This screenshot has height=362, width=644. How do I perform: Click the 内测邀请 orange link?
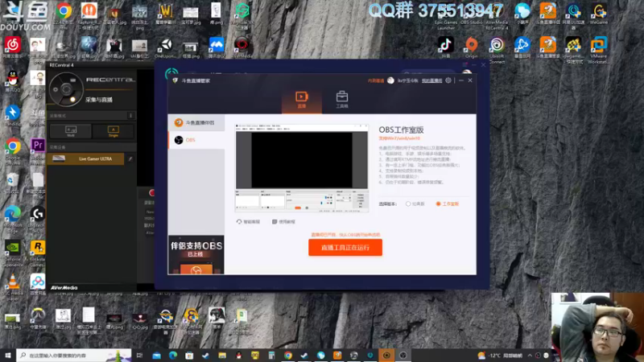click(375, 81)
